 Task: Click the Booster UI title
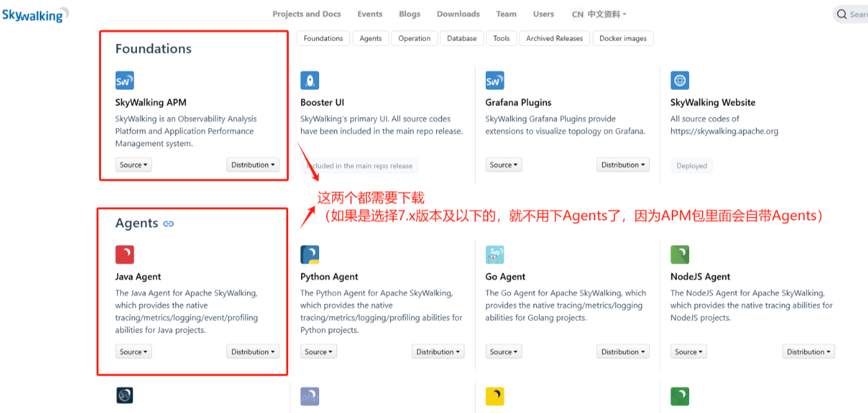(322, 102)
